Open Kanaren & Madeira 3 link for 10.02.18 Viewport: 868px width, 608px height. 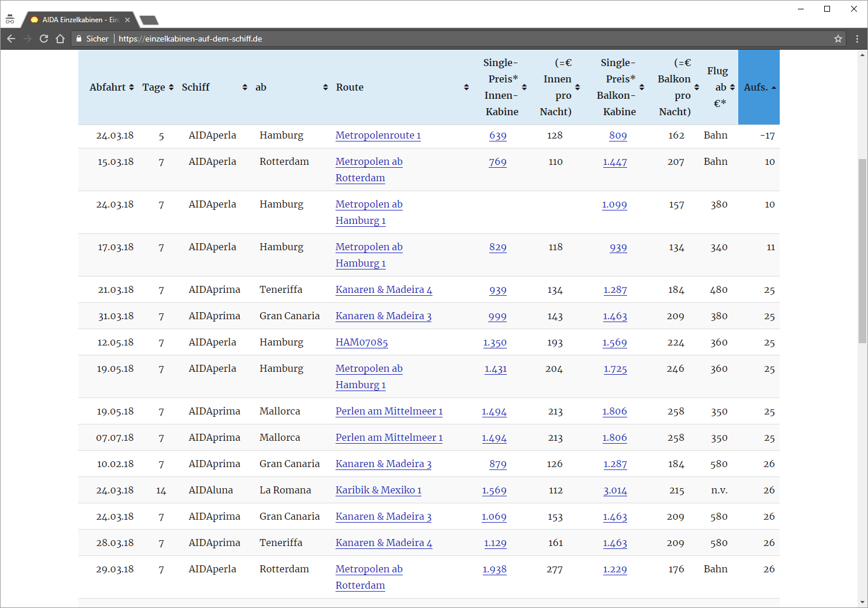tap(383, 464)
